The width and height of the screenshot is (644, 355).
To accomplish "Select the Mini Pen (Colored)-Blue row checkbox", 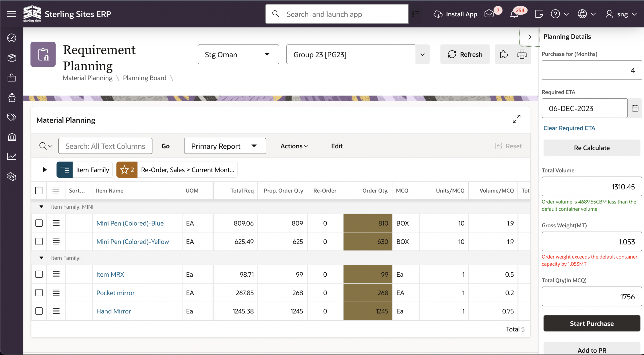I will [x=39, y=223].
